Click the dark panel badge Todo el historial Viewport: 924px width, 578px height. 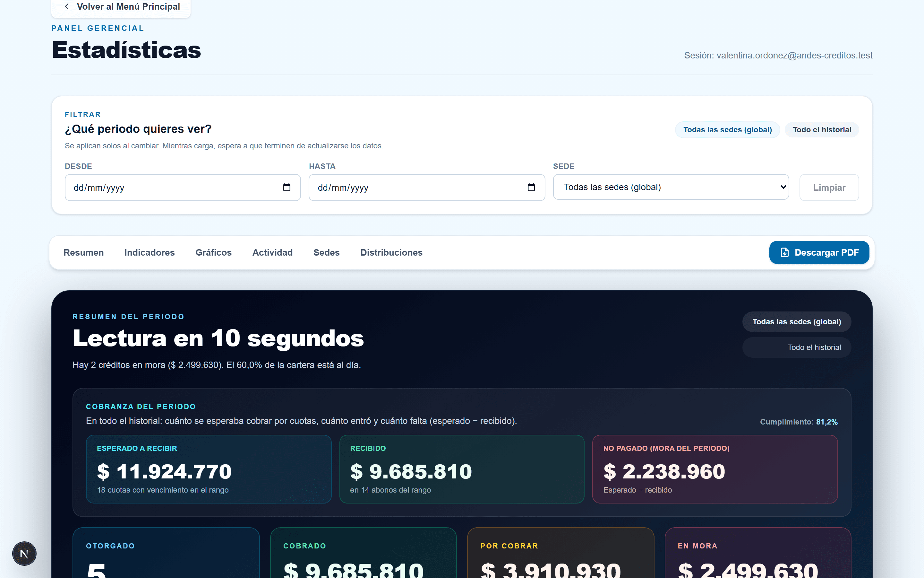pyautogui.click(x=797, y=347)
